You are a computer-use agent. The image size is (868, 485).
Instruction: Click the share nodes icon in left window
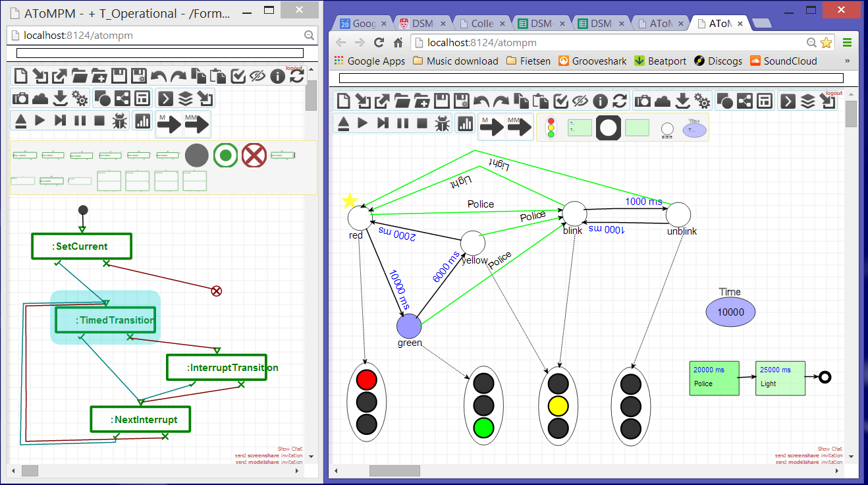pos(122,99)
